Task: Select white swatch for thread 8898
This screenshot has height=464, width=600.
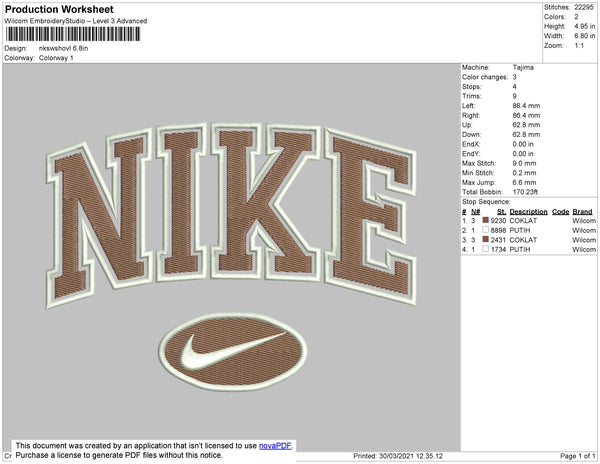Action: 486,230
